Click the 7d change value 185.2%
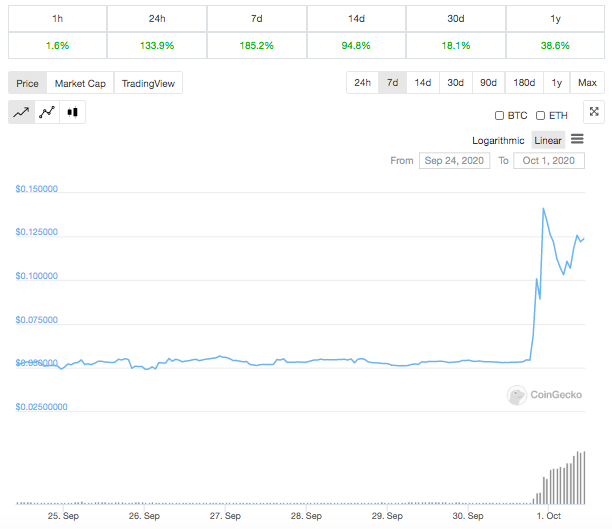 256,46
